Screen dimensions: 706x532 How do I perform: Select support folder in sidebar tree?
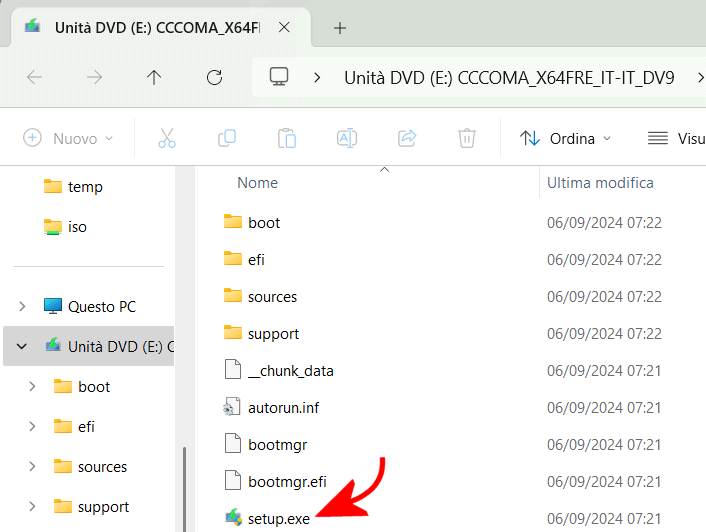(91, 506)
